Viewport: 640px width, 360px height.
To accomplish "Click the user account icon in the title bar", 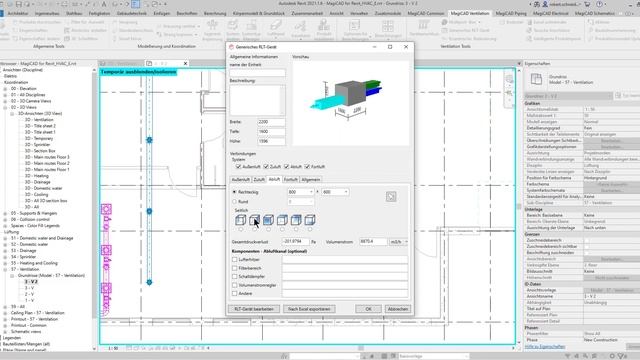I will point(545,4).
